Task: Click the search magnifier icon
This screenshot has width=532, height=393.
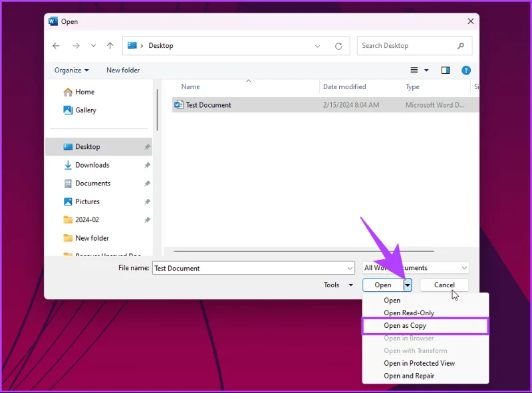Action: pyautogui.click(x=460, y=46)
